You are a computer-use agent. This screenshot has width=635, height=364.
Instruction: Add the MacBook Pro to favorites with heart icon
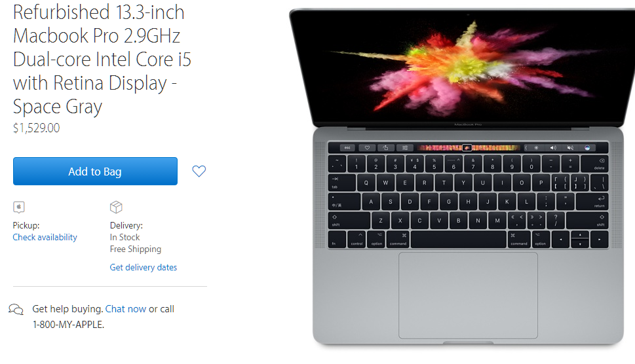click(199, 171)
